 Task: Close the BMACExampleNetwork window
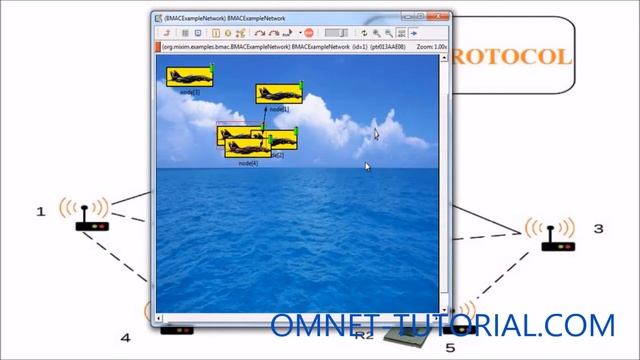tap(439, 16)
